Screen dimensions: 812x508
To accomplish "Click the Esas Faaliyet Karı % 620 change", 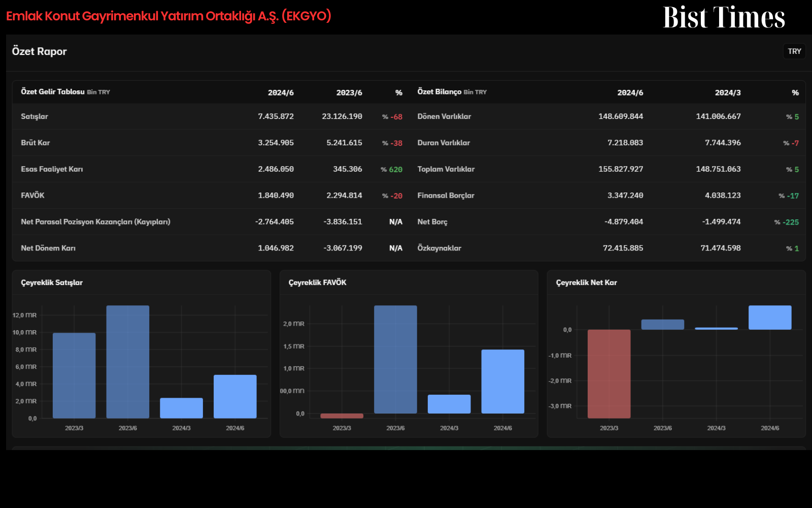I will 391,170.
